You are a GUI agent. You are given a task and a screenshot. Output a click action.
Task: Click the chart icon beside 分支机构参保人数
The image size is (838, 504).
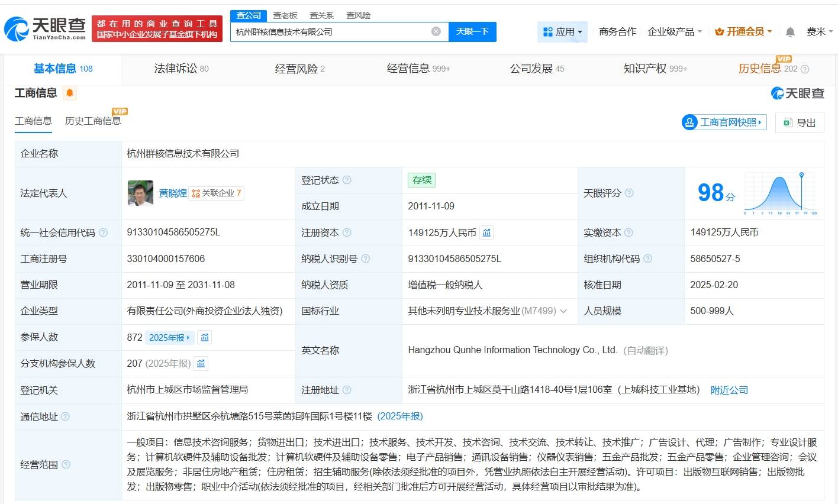(x=201, y=363)
